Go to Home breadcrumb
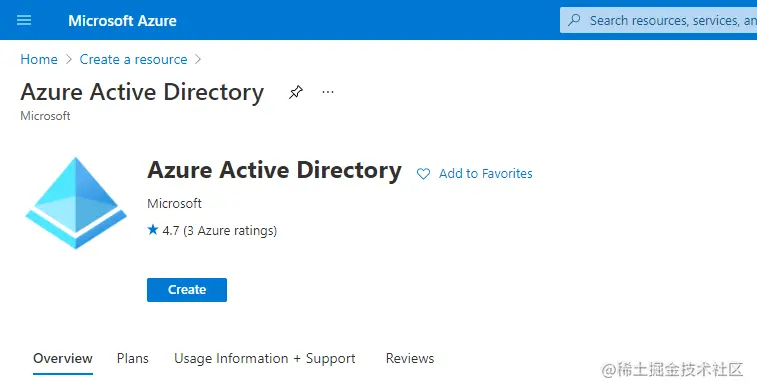 click(39, 59)
